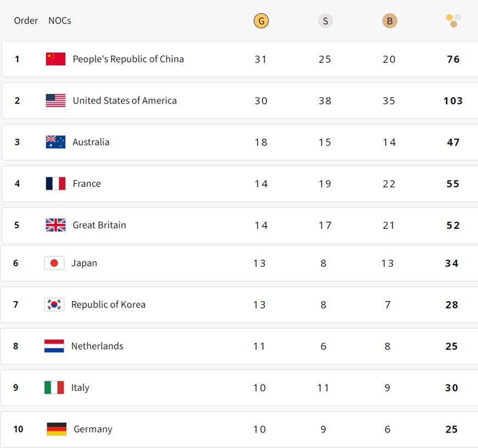478x448 pixels.
Task: Click the gold medal G icon
Action: 261,21
